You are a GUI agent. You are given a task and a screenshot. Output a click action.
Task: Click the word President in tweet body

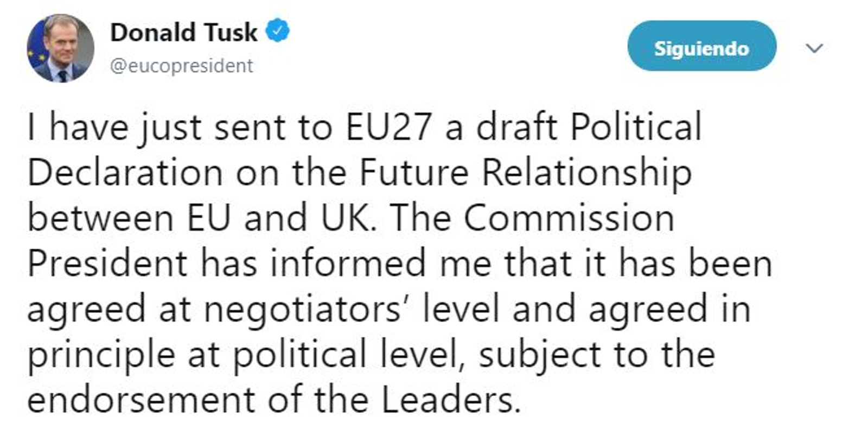click(107, 264)
